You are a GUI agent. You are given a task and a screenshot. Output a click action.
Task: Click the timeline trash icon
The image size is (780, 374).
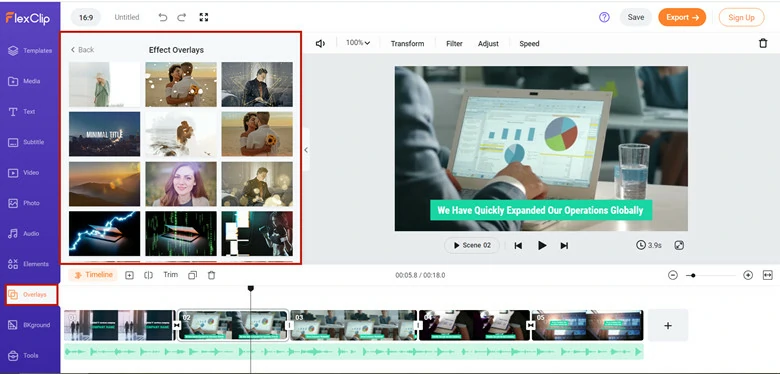point(211,275)
